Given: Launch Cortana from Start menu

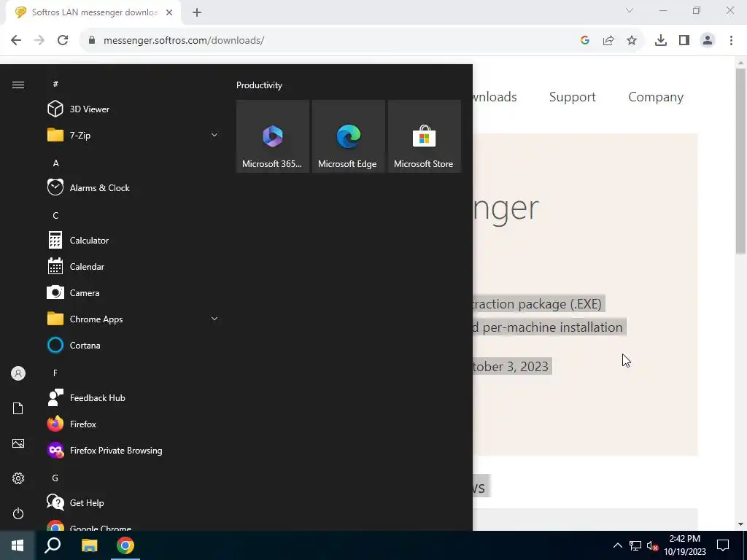Looking at the screenshot, I should point(133,345).
